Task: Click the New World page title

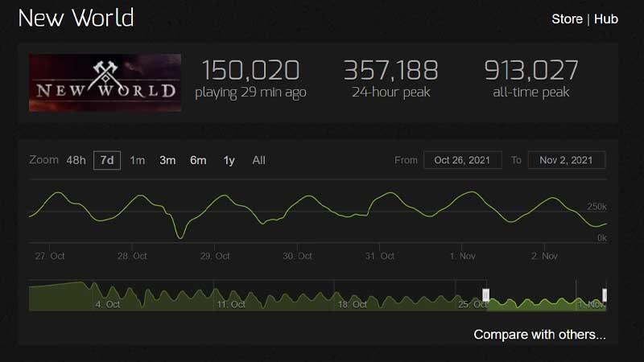Action: coord(76,18)
